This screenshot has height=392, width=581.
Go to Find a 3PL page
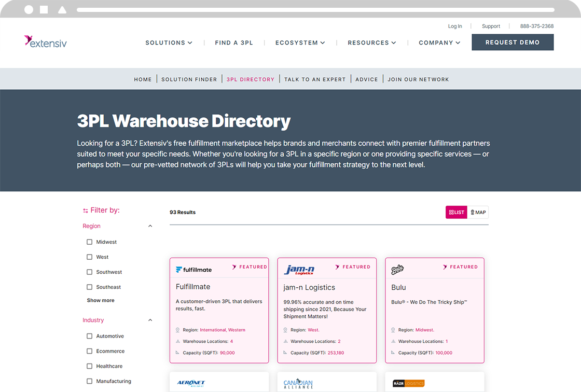coord(234,43)
